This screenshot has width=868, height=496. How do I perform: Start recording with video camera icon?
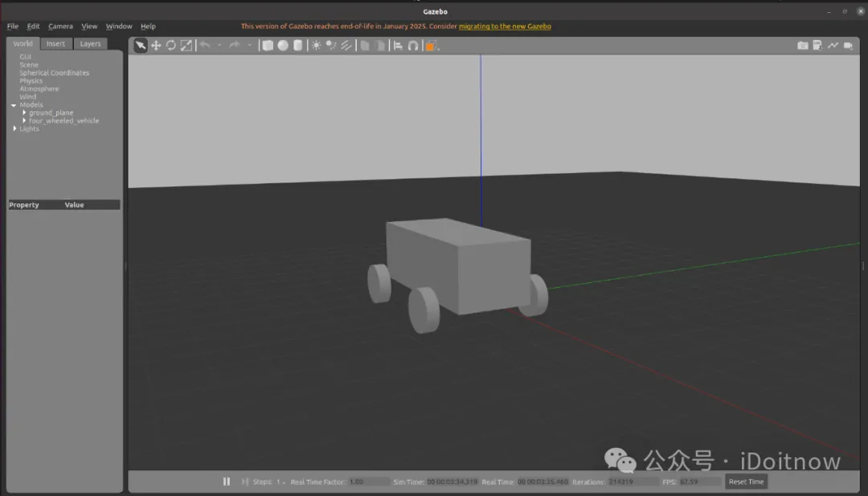[848, 45]
